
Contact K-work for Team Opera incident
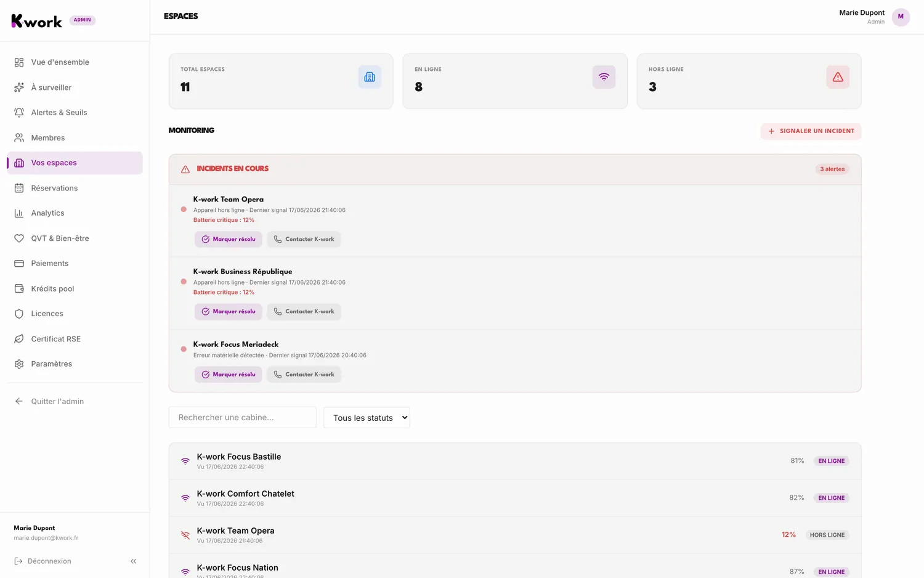coord(304,239)
